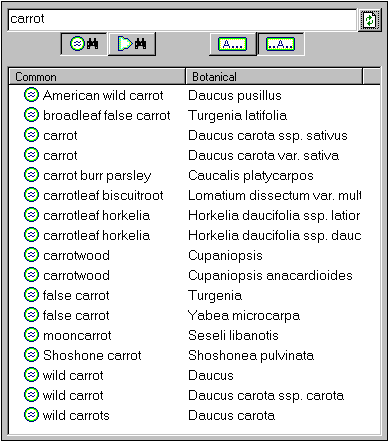Screen dimensions: 388x442
Task: Enable the '..A..' contains match button
Action: point(280,44)
